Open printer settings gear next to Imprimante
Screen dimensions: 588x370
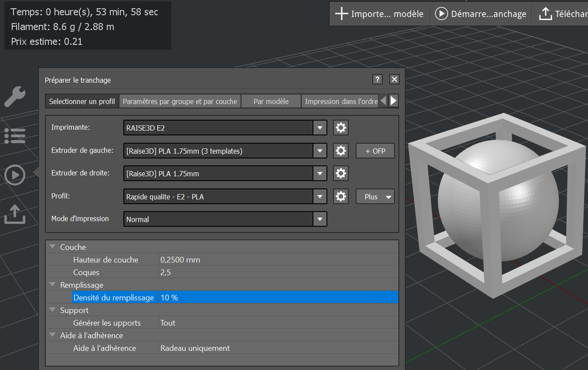coord(341,128)
